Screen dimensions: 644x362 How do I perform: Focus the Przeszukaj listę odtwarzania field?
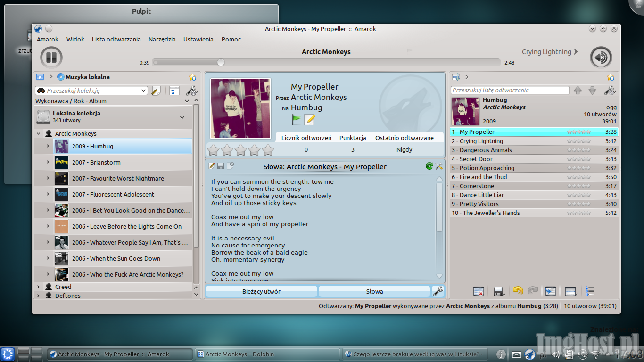[x=510, y=90]
